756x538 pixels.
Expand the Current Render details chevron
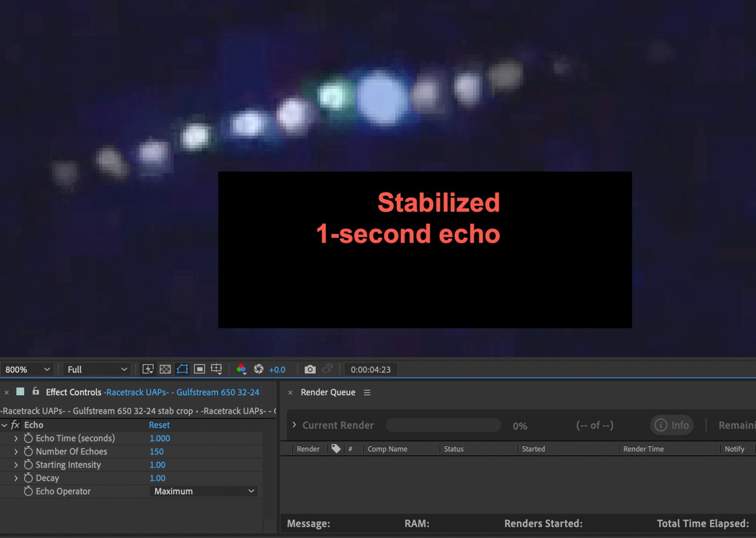point(294,425)
